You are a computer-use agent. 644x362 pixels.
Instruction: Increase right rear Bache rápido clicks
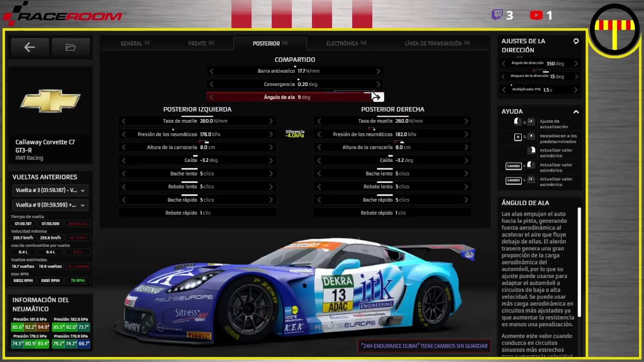pyautogui.click(x=466, y=200)
